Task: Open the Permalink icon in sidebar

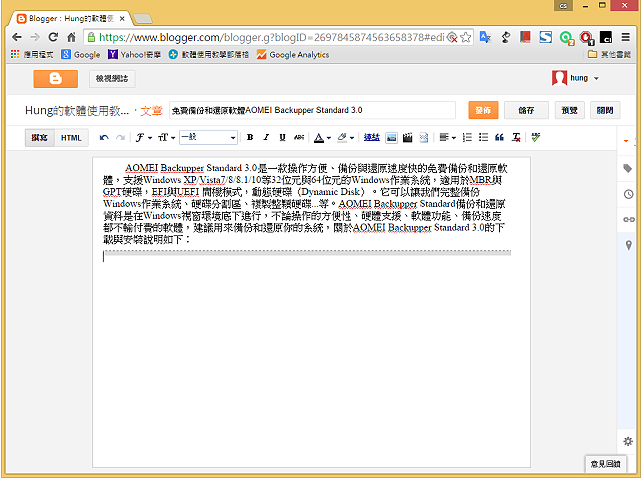Action: tap(628, 219)
